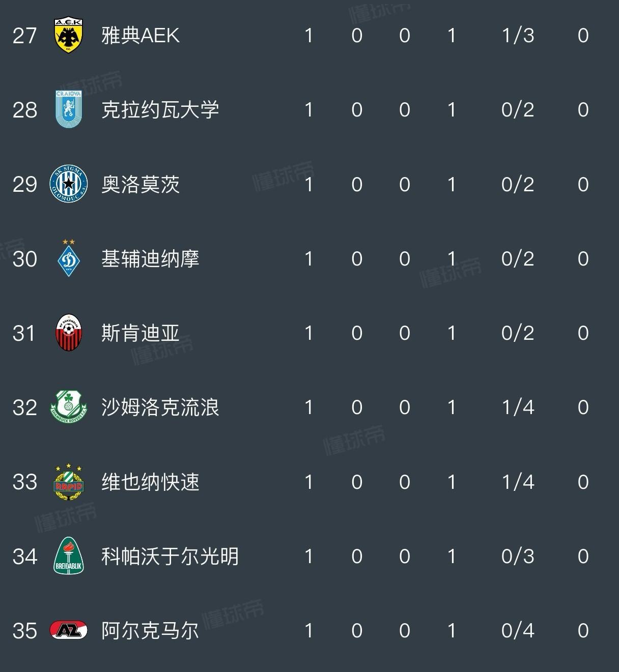Tap the 科帕沃于尔光明 team name
Screen dimensions: 619x672
pyautogui.click(x=170, y=556)
